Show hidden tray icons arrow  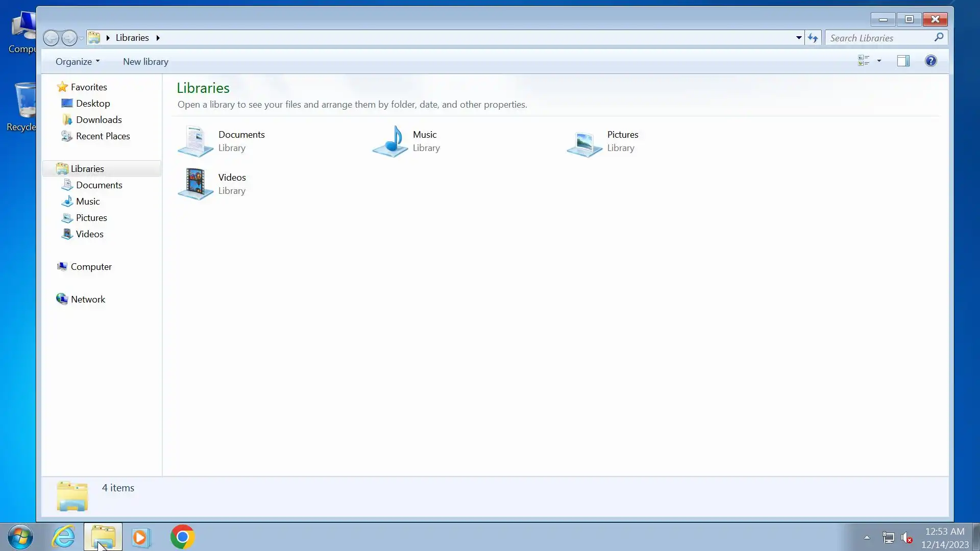pos(867,537)
